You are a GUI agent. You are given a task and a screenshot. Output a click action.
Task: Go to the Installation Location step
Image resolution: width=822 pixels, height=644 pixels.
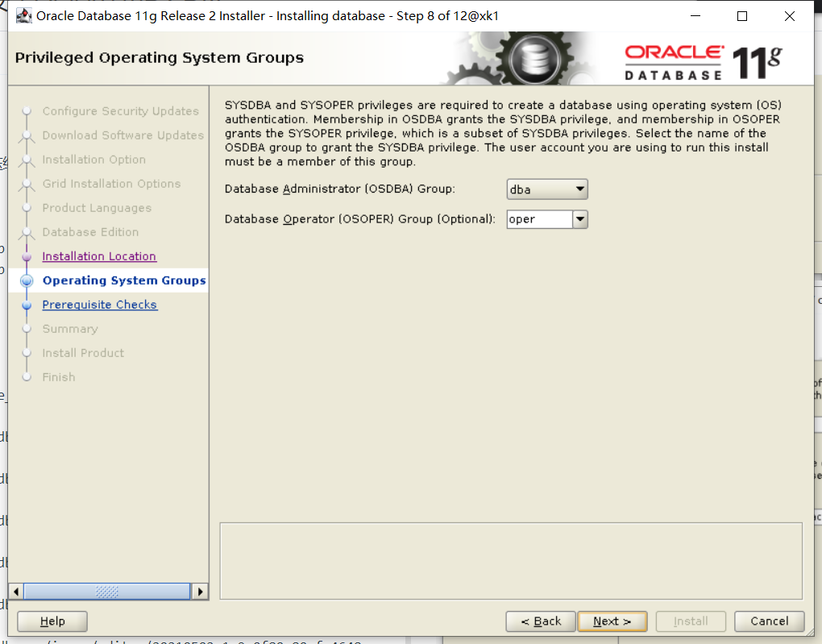(x=99, y=256)
